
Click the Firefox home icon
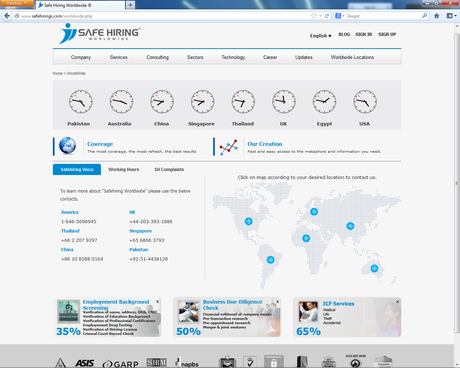(x=437, y=16)
